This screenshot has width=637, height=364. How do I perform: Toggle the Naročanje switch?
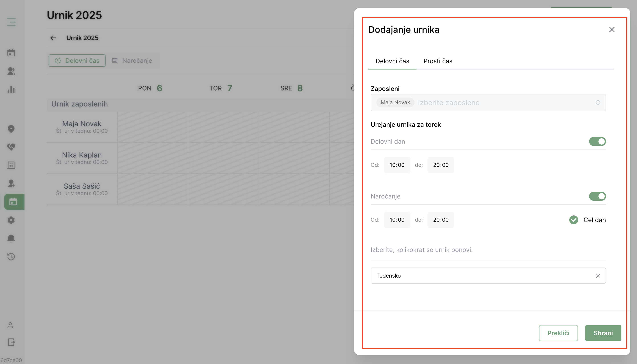click(x=597, y=196)
